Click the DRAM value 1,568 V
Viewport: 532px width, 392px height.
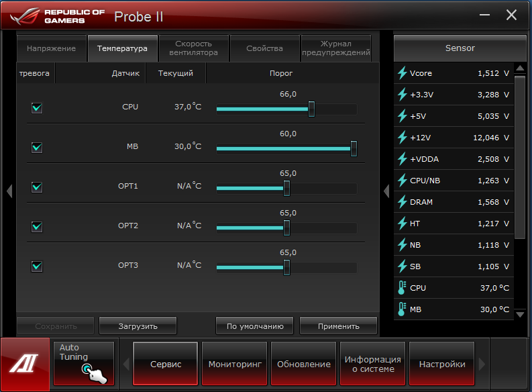click(x=493, y=202)
